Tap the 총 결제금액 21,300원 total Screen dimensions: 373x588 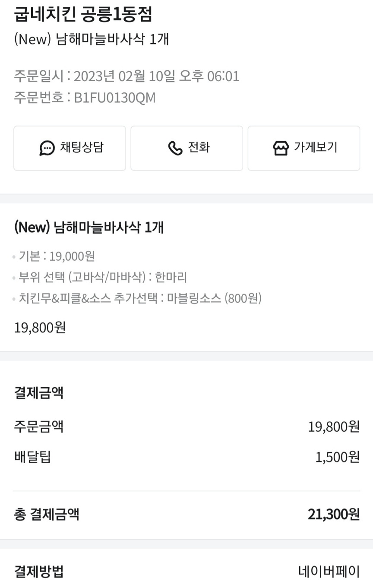tap(333, 514)
